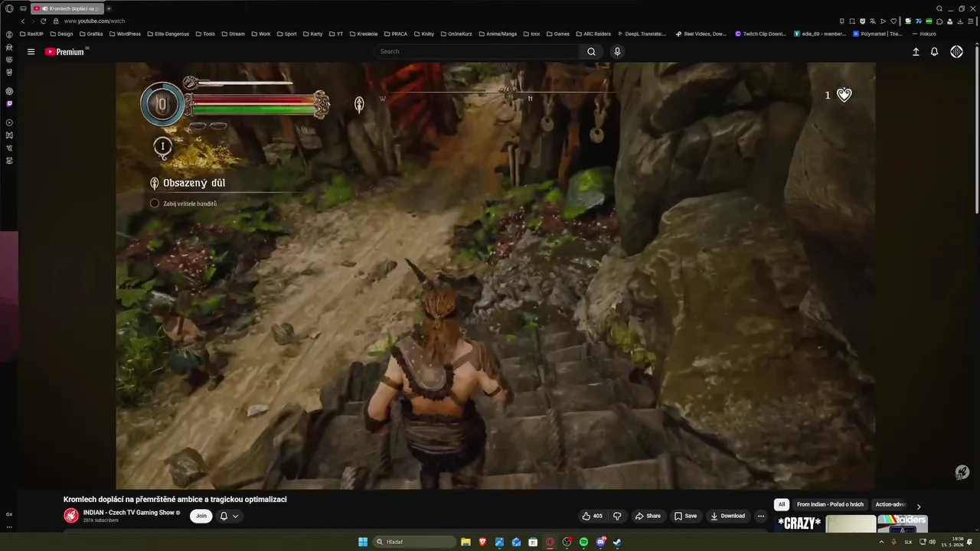The image size is (980, 551).
Task: Open the Polymarket bookmark
Action: (878, 34)
